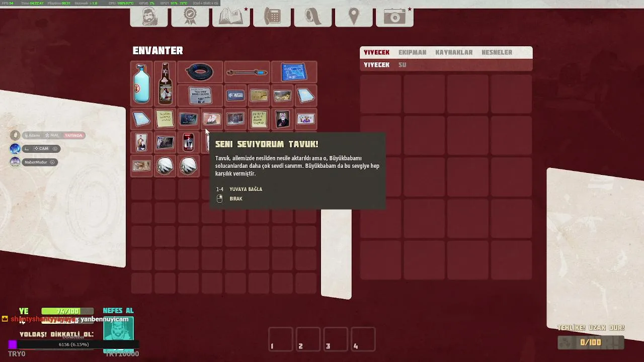Viewport: 644px width, 362px height.
Task: Open the character portrait tab
Action: (149, 17)
